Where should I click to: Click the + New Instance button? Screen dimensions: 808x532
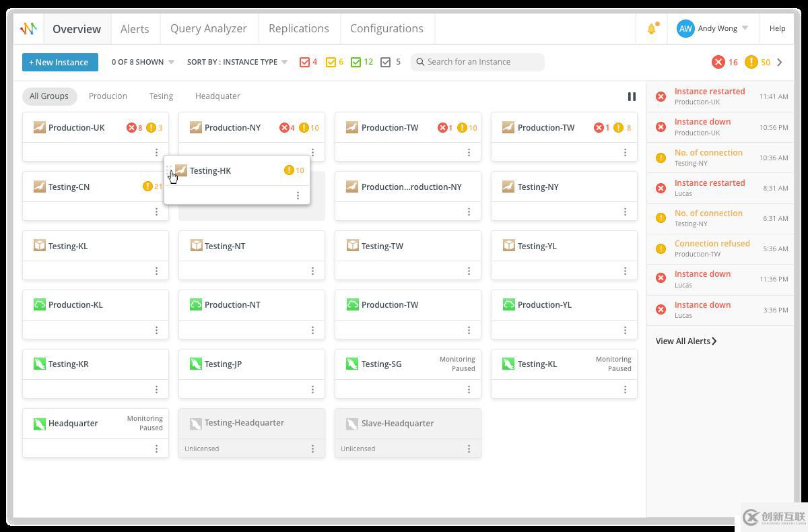coord(60,62)
